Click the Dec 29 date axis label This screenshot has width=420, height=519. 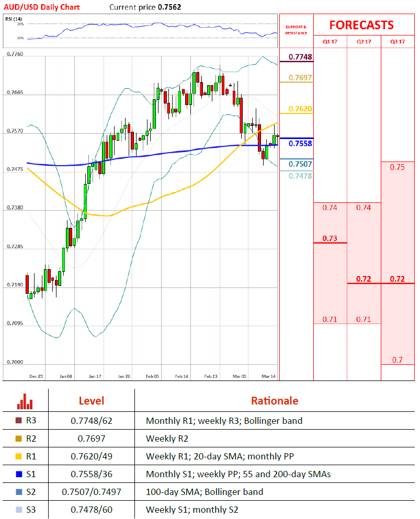click(x=36, y=376)
